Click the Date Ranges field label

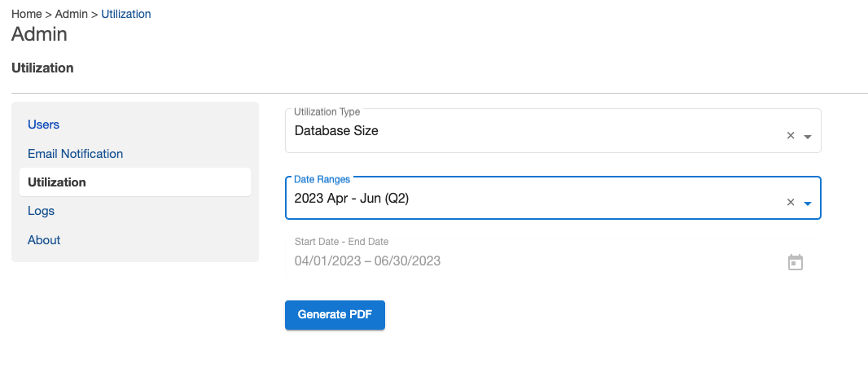pos(321,177)
